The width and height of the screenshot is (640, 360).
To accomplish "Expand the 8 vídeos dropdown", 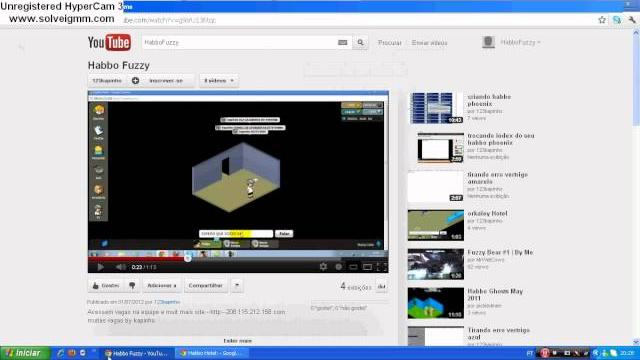I will point(219,80).
